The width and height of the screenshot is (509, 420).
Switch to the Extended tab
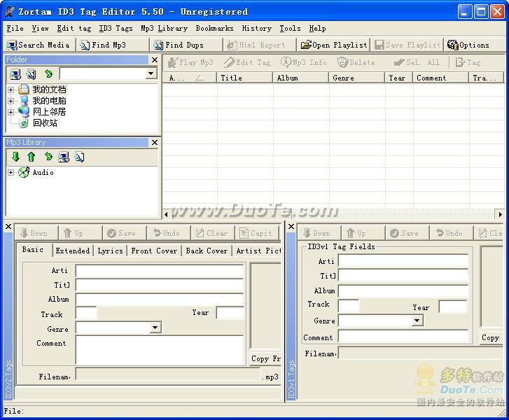pos(72,251)
